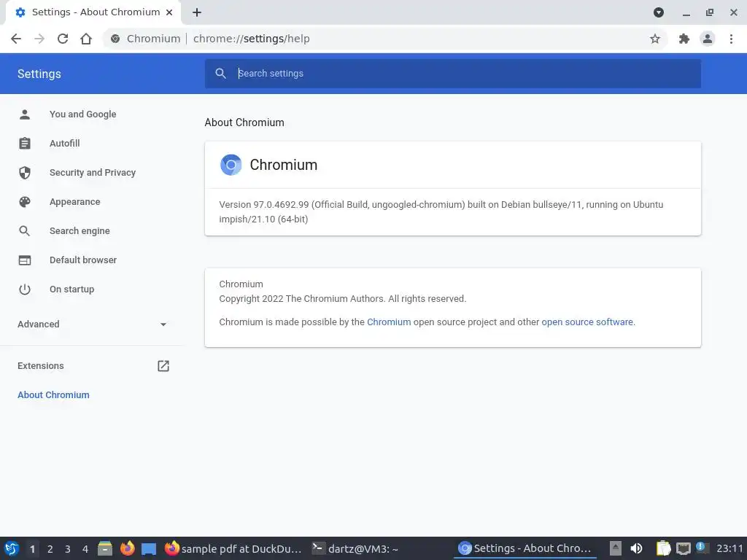The height and width of the screenshot is (560, 747).
Task: Click the person icon beside You and Google
Action: tap(25, 114)
